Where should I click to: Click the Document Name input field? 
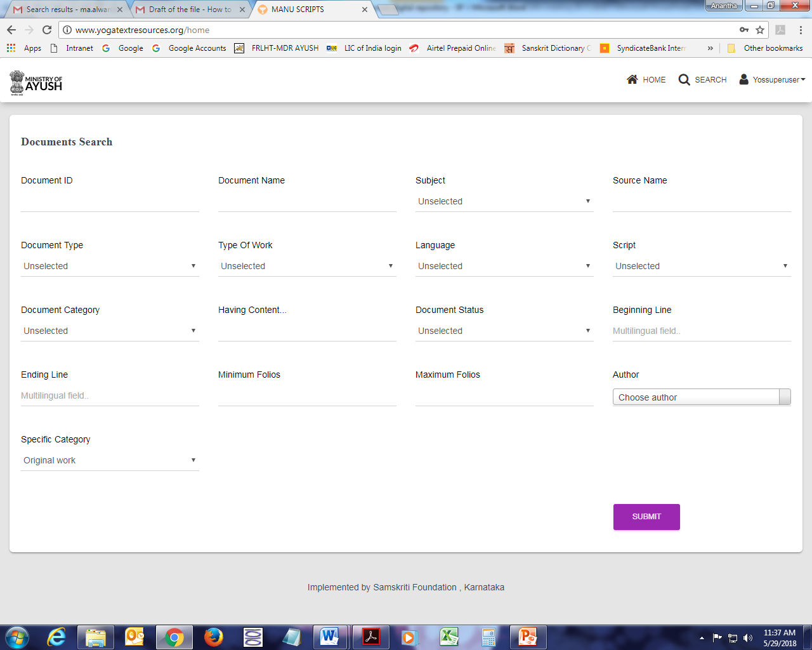pyautogui.click(x=307, y=202)
